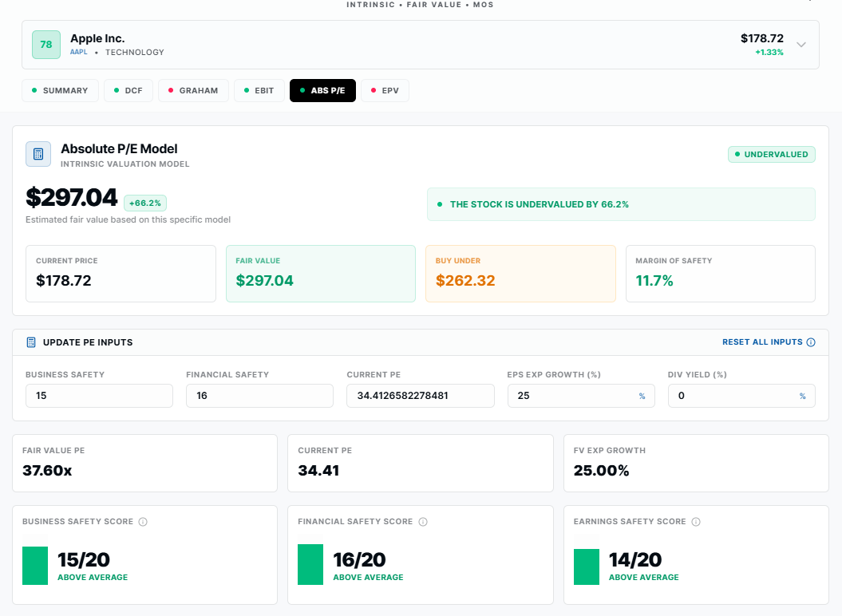Click the Current PE 34.41 card value

coord(318,471)
